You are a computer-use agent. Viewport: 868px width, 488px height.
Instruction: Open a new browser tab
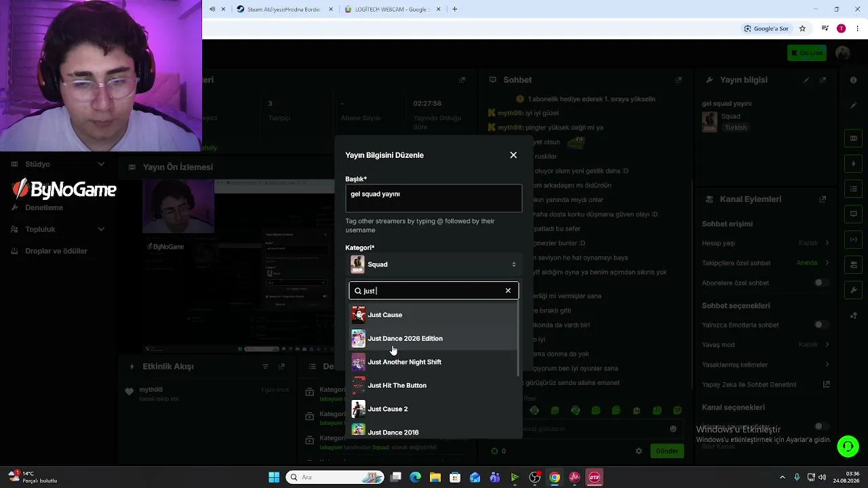tap(454, 9)
